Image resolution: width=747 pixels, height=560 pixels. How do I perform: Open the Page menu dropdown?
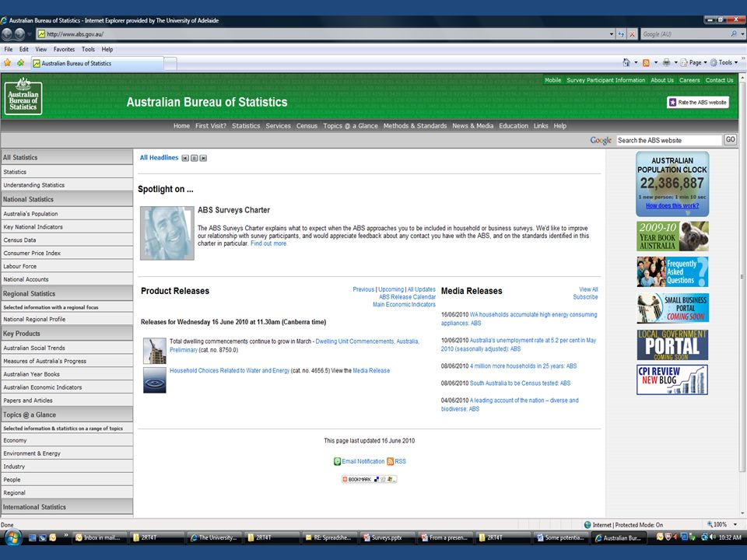(x=693, y=62)
